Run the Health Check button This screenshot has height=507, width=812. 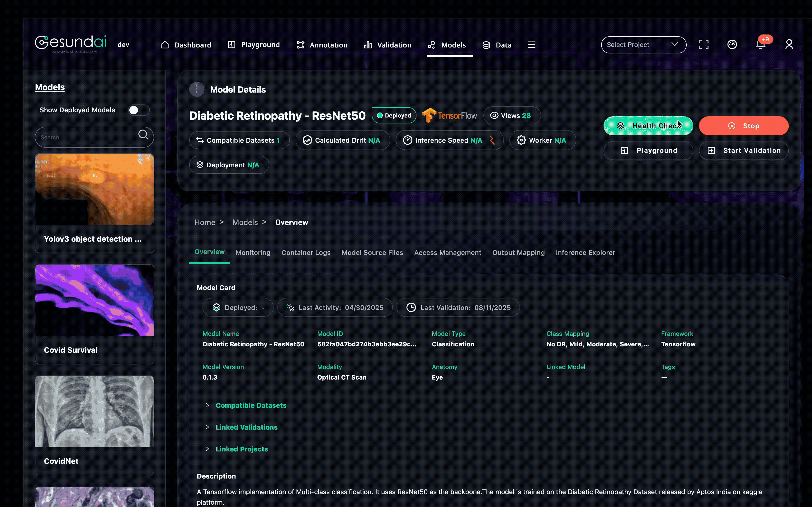(648, 126)
